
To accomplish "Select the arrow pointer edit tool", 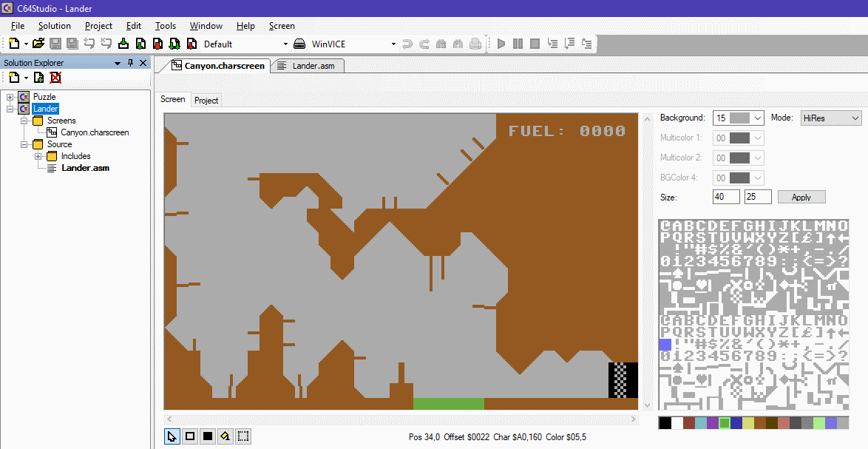I will (x=172, y=436).
